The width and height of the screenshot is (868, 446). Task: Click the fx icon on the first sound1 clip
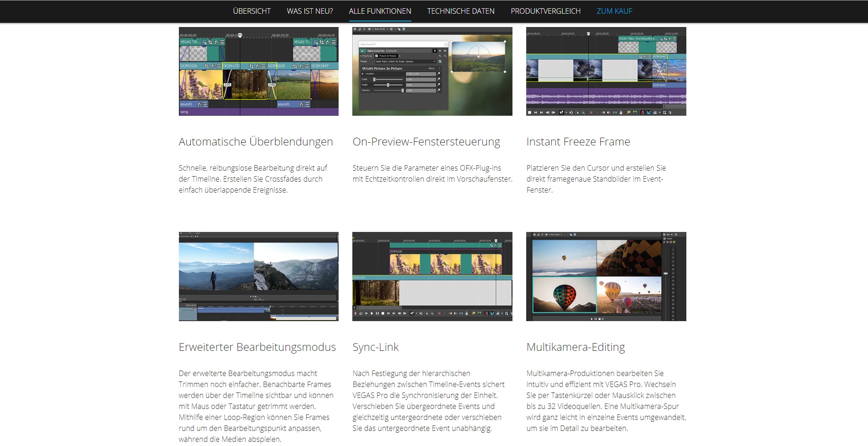pos(199,105)
